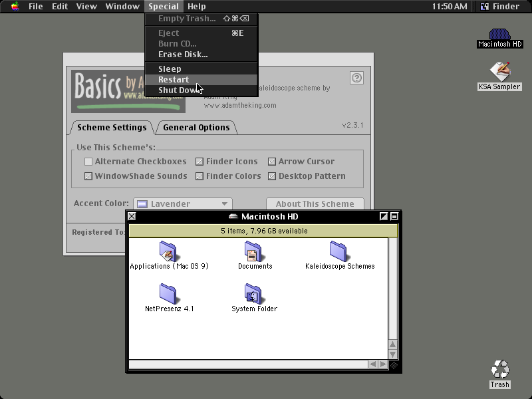This screenshot has height=399, width=532.
Task: Select the Trash icon on the desktop
Action: pos(500,369)
